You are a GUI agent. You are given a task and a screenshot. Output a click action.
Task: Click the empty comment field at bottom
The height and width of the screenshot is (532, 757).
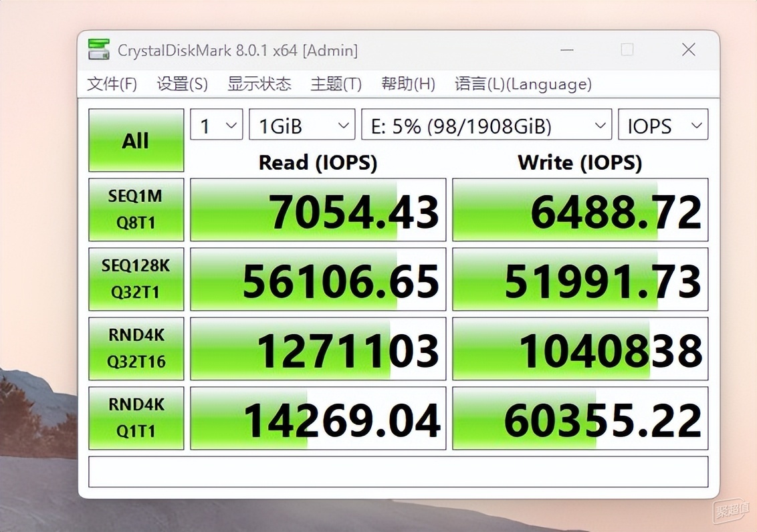(x=398, y=472)
